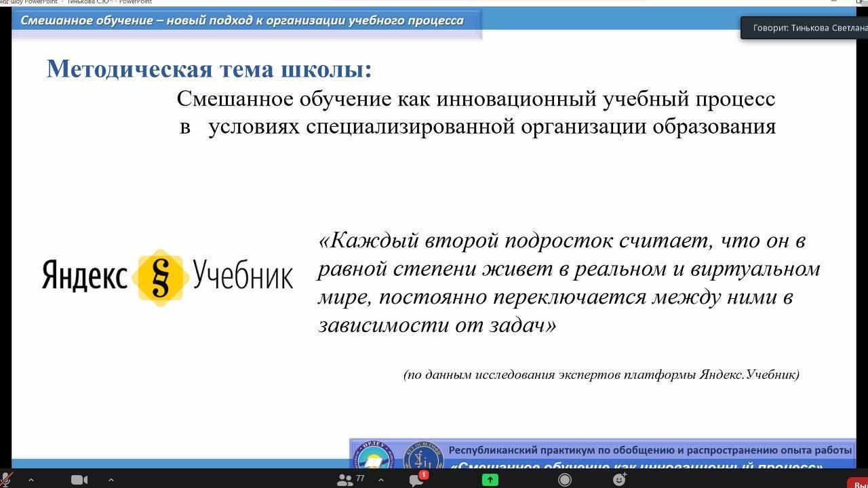Click the round Өрлеу emblem in footer
The height and width of the screenshot is (488, 868).
click(373, 456)
